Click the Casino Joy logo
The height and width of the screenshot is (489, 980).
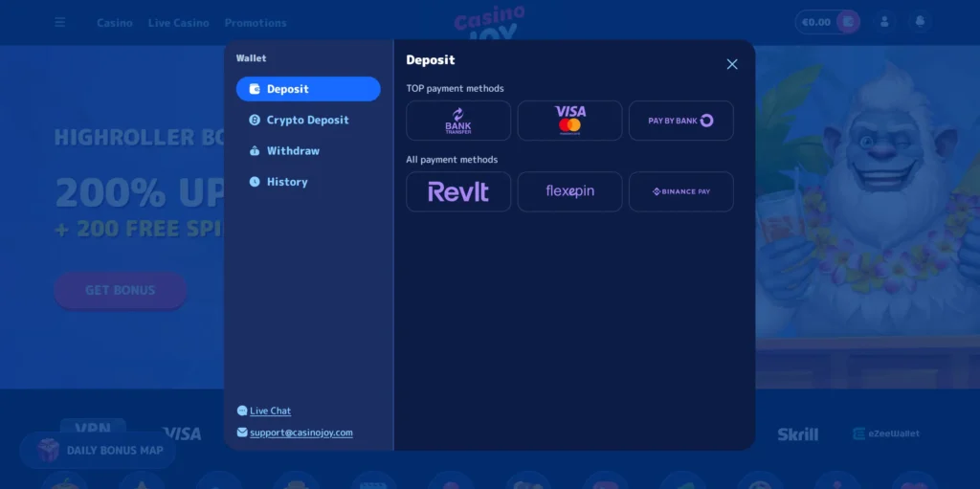489,23
